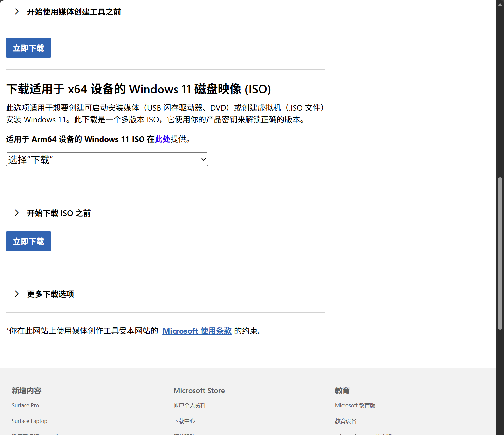Select 教育设备 in the footer
Viewport: 504px width, 435px height.
pos(345,421)
